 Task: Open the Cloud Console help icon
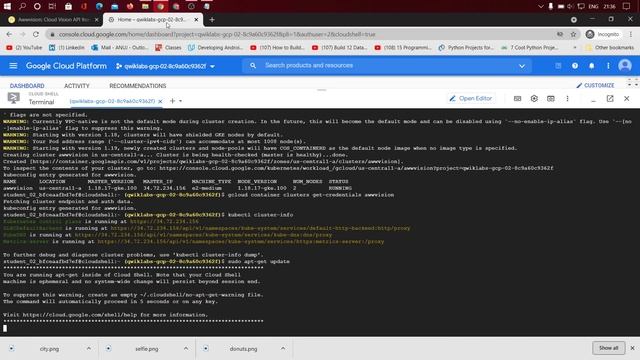tap(575, 66)
